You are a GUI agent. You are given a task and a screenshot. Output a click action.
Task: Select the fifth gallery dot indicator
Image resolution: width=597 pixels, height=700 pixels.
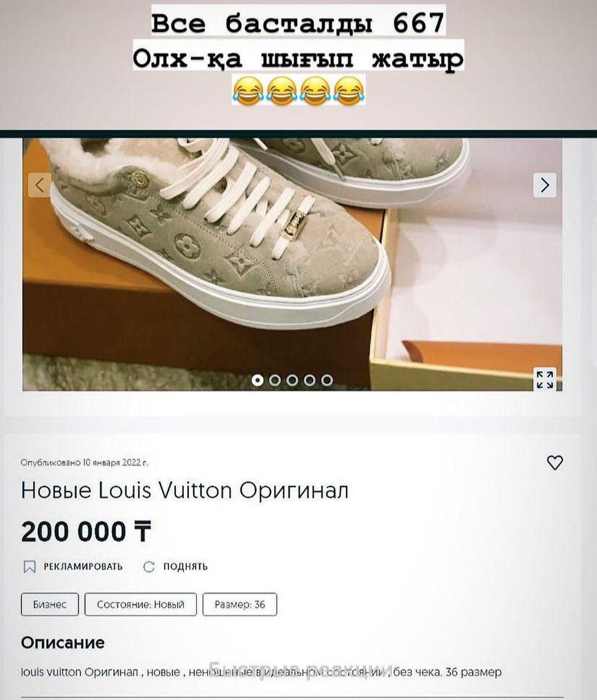pos(327,380)
